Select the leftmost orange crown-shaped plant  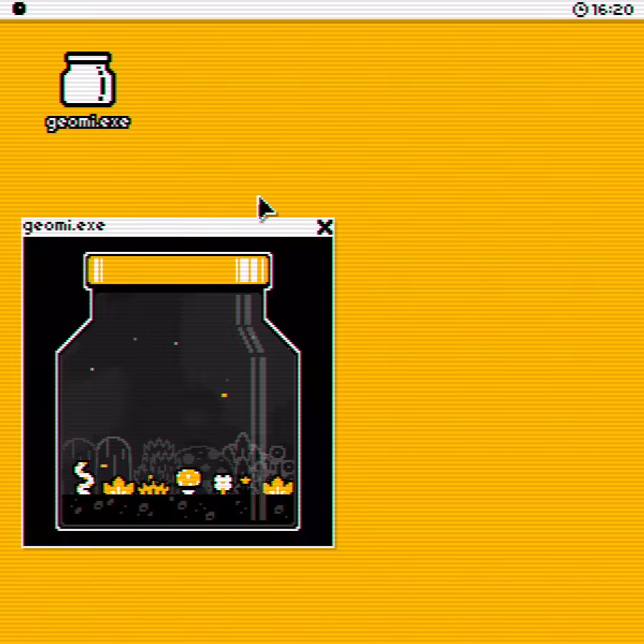[x=118, y=485]
